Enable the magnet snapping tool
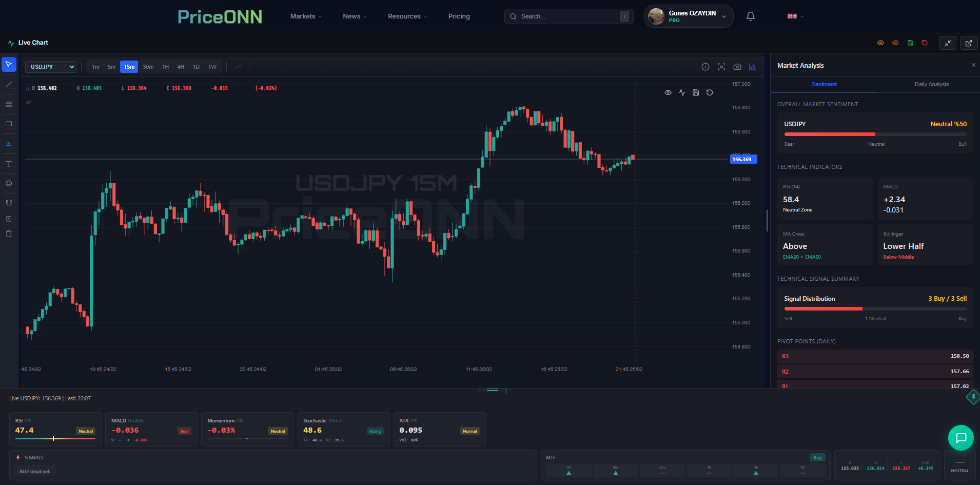This screenshot has height=485, width=980. pos(9,202)
